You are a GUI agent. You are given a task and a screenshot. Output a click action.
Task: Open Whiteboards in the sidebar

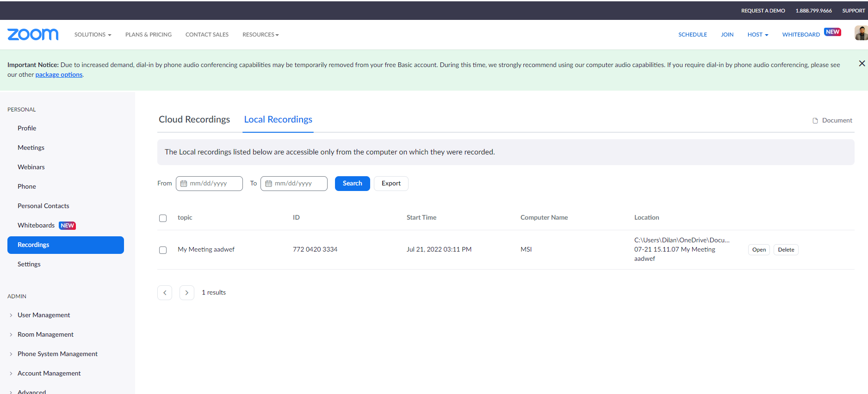(36, 225)
